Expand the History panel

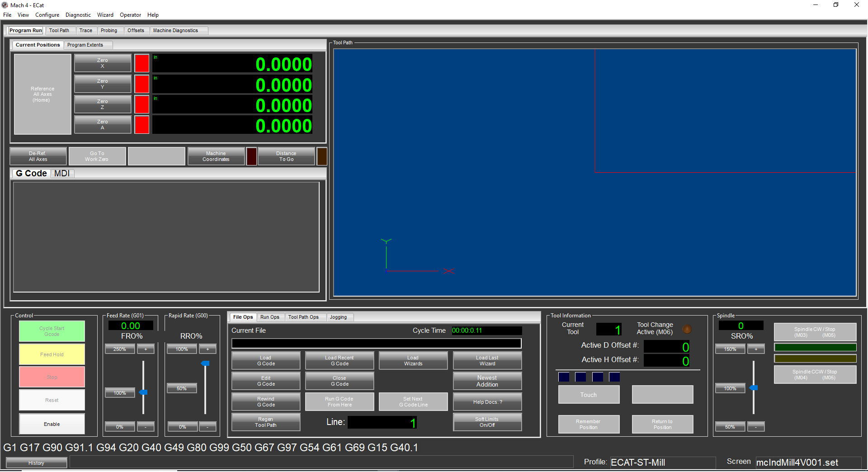[x=36, y=463]
